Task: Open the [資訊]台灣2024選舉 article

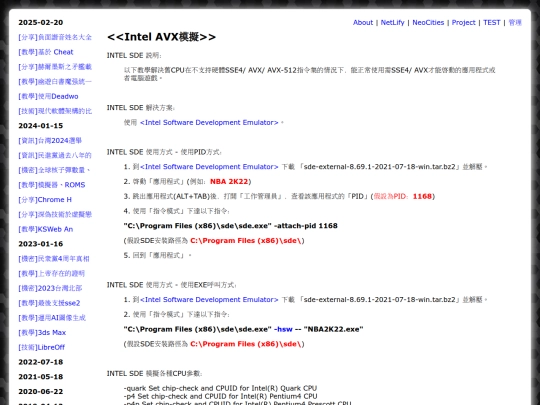Action: [x=50, y=141]
